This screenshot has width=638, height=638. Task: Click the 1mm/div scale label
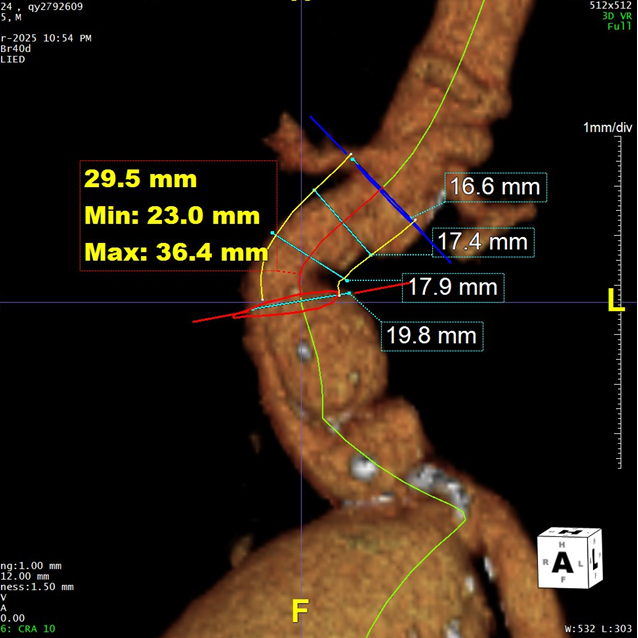coord(607,128)
